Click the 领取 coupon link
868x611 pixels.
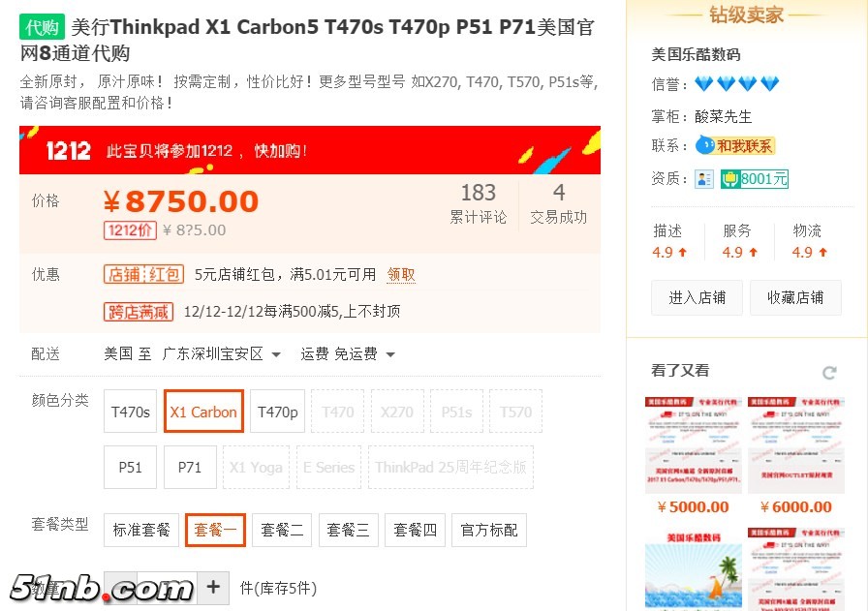401,274
